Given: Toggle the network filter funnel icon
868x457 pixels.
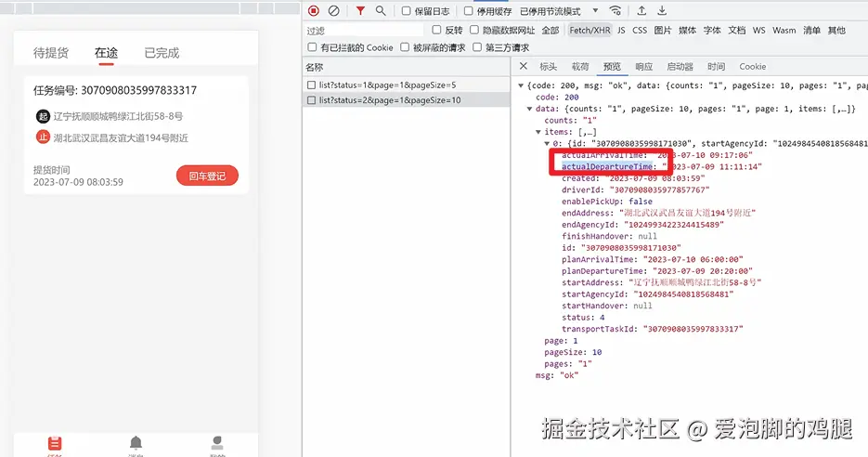Looking at the screenshot, I should point(360,10).
